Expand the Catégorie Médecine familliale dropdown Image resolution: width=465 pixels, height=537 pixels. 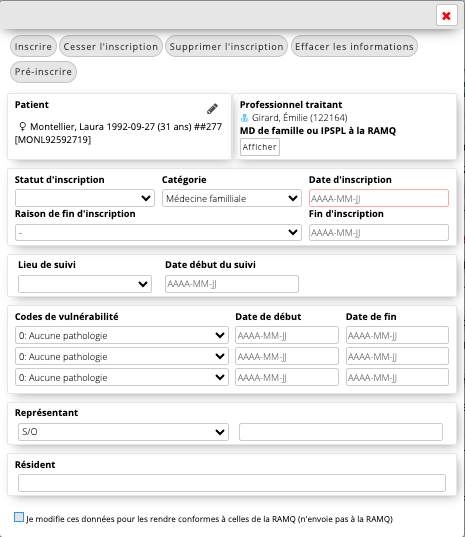(232, 198)
